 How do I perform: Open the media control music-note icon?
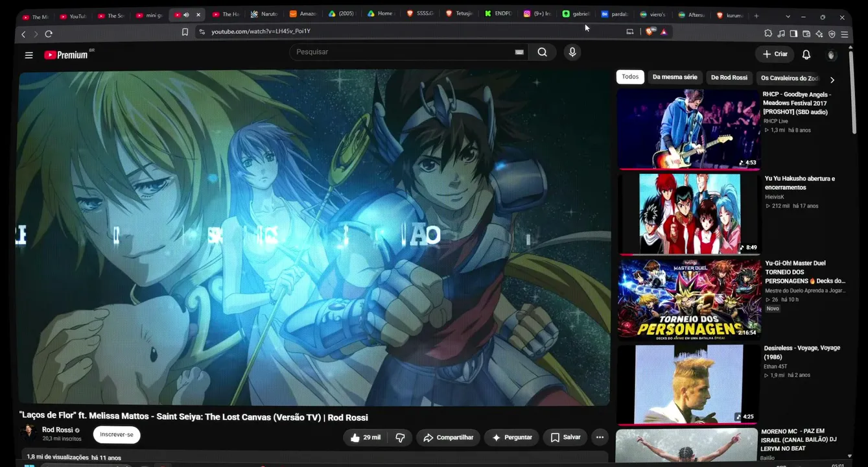point(781,34)
